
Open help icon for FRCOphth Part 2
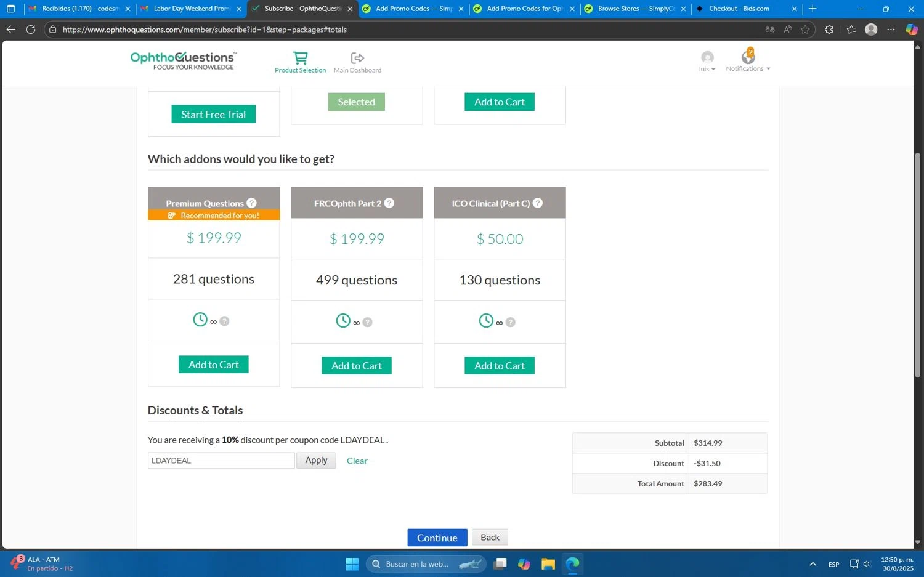(389, 203)
